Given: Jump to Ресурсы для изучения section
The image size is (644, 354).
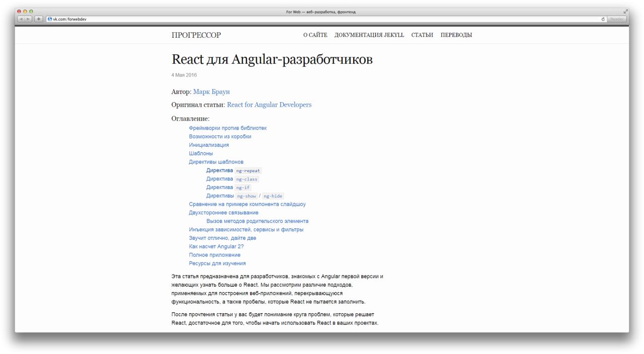Looking at the screenshot, I should pyautogui.click(x=217, y=263).
